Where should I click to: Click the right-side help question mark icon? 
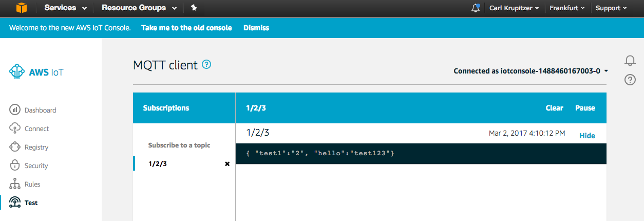coord(630,80)
